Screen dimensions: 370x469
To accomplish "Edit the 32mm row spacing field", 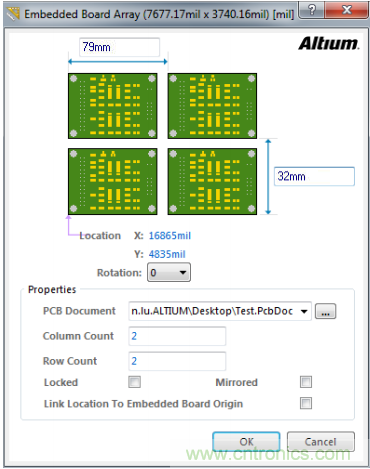I will (314, 176).
